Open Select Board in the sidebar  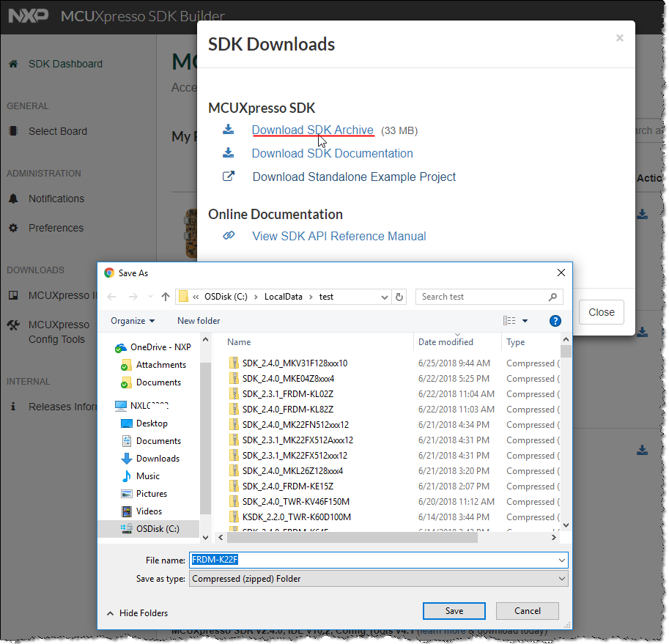(x=58, y=131)
